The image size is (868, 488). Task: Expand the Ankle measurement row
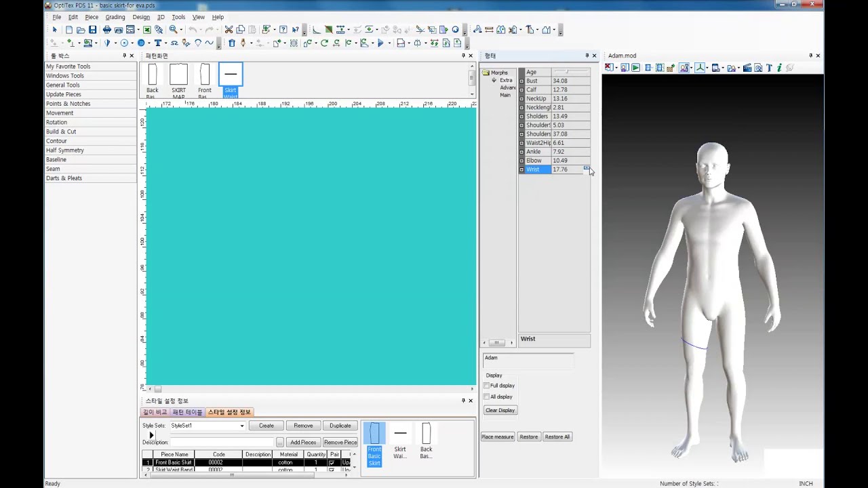coord(521,152)
